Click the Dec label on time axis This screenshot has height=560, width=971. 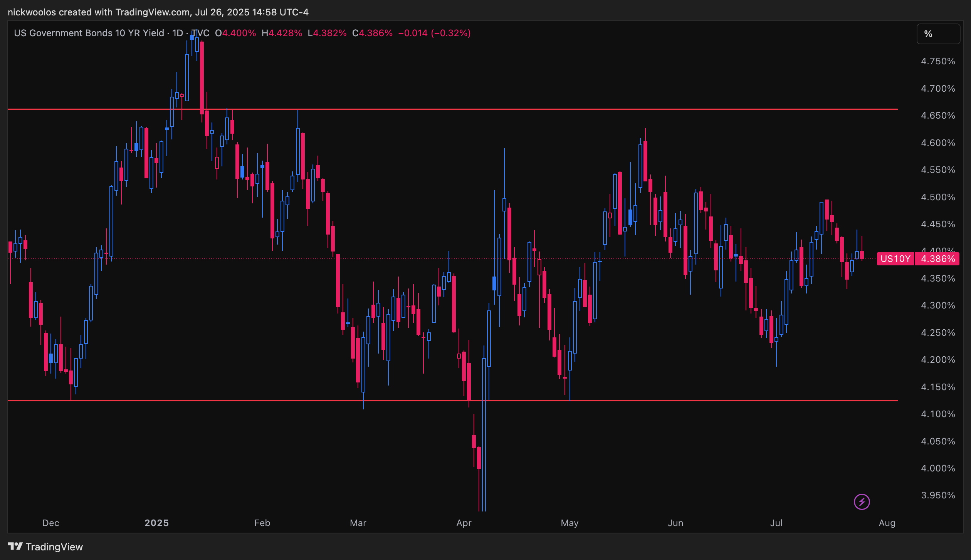pos(50,523)
